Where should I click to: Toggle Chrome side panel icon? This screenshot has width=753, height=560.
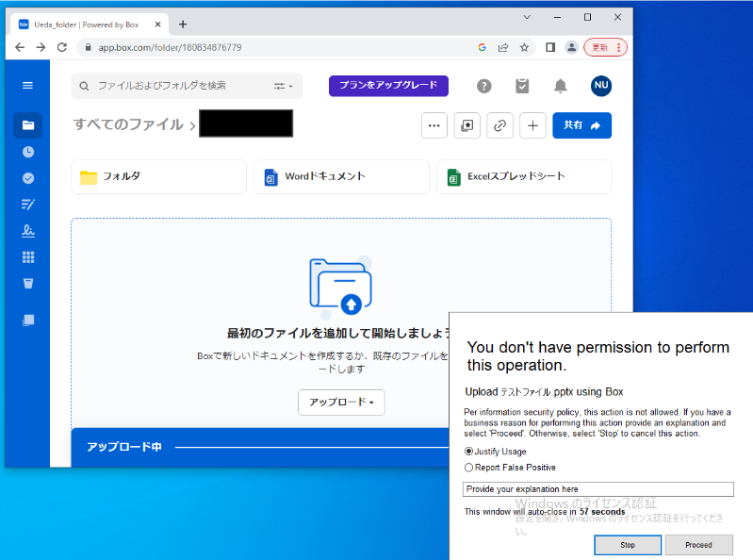point(550,47)
